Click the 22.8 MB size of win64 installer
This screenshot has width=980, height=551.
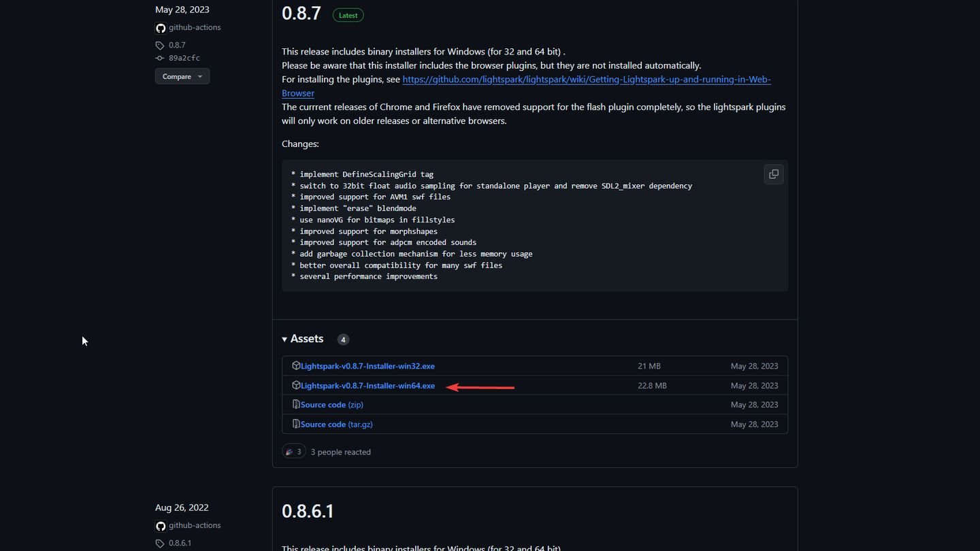(652, 386)
